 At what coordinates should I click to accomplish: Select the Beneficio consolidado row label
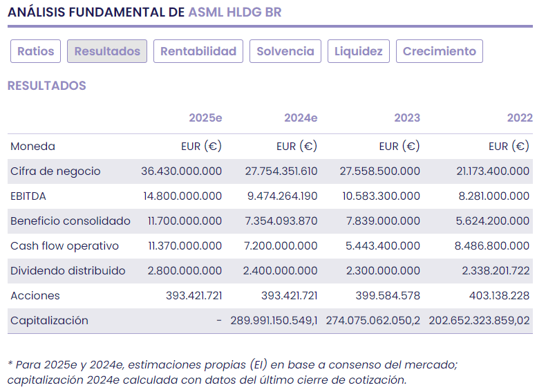click(70, 221)
